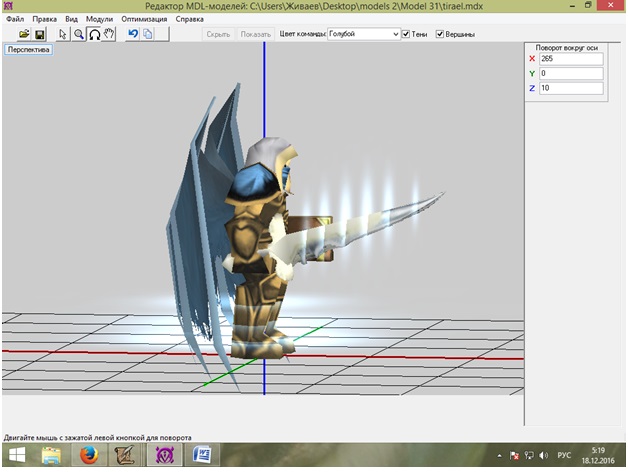628x472 pixels.
Task: Click the Z axis rotation field
Action: tap(570, 89)
